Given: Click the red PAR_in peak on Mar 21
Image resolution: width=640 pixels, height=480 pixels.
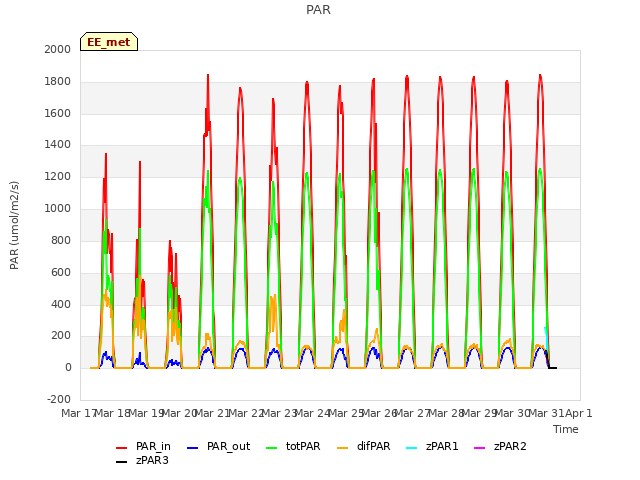Looking at the screenshot, I should pos(208,76).
